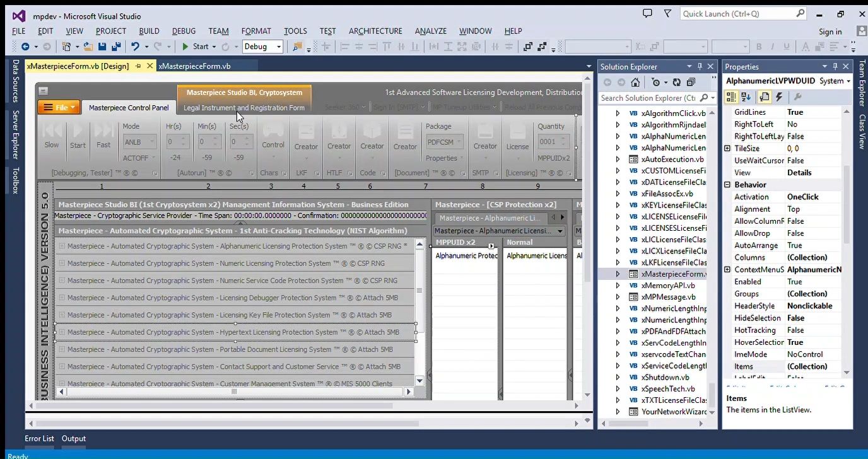Switch to the xMasterpieceForm.vb code tab

pyautogui.click(x=194, y=66)
